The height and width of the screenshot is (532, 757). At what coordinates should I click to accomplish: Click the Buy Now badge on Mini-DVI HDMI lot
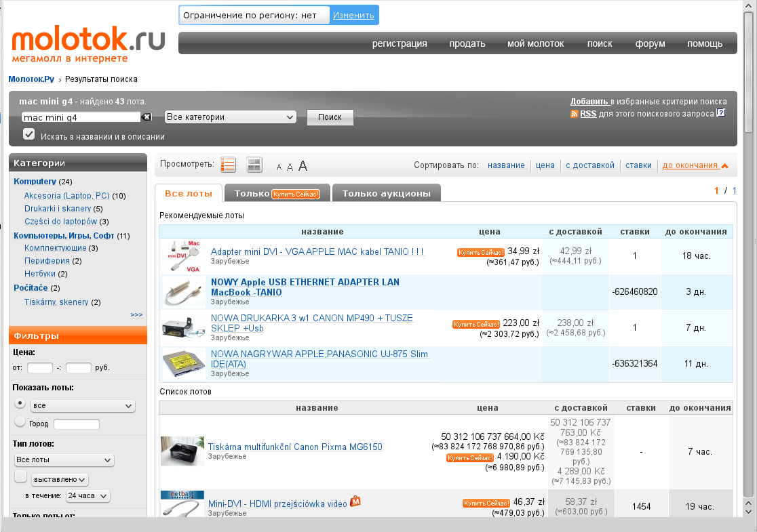pyautogui.click(x=486, y=503)
